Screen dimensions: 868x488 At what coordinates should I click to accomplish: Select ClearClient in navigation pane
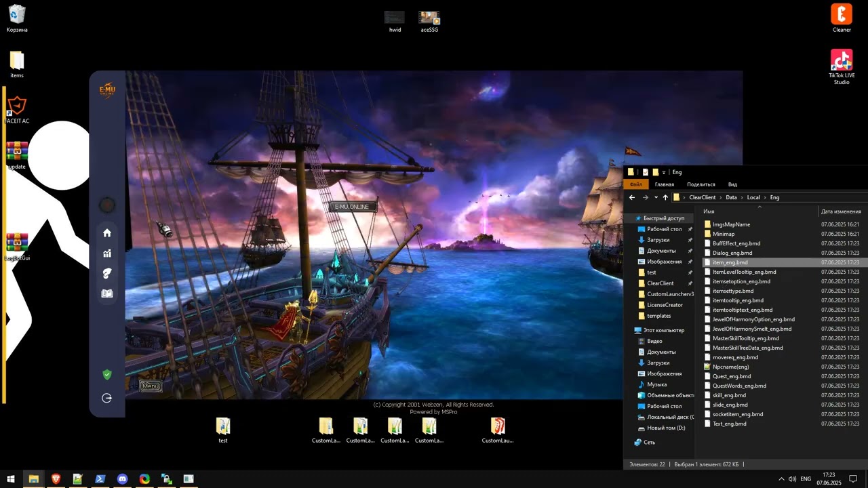[x=660, y=283]
